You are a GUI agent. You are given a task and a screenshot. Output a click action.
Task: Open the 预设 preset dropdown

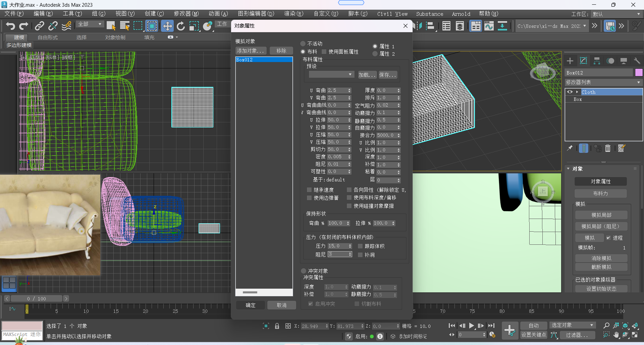pos(331,74)
